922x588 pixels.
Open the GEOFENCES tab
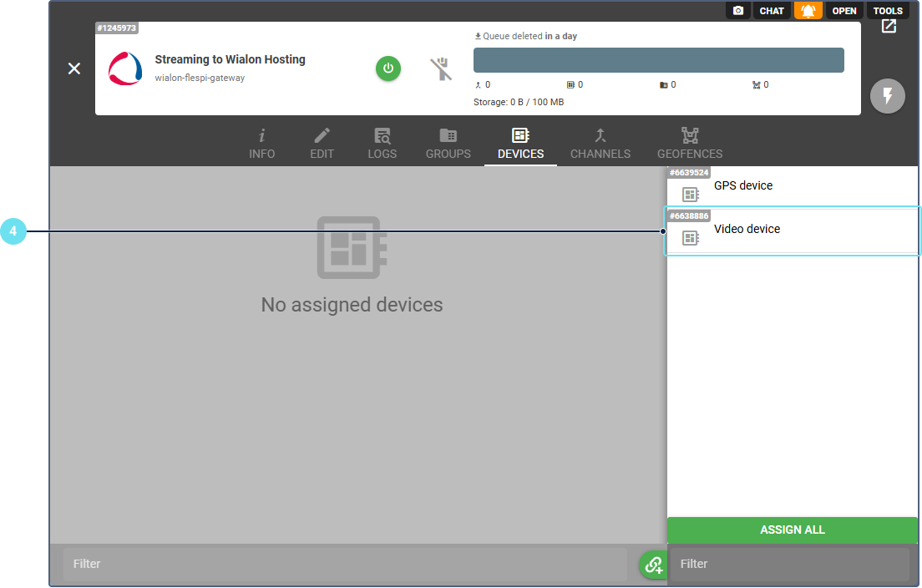pos(690,144)
